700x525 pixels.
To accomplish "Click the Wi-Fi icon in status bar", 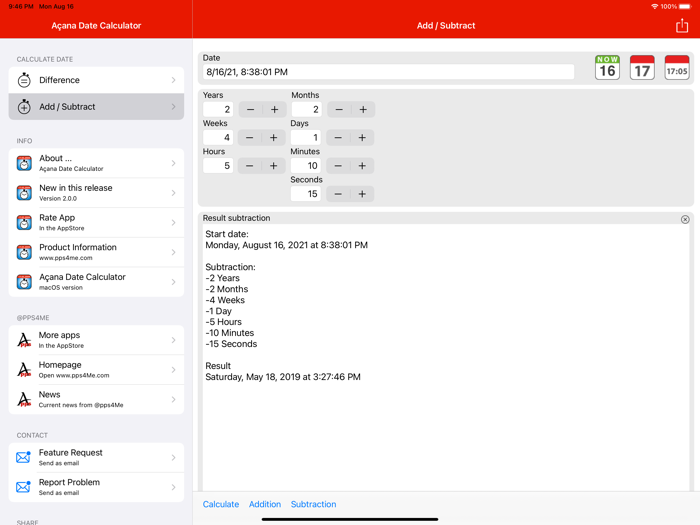I will tap(654, 6).
